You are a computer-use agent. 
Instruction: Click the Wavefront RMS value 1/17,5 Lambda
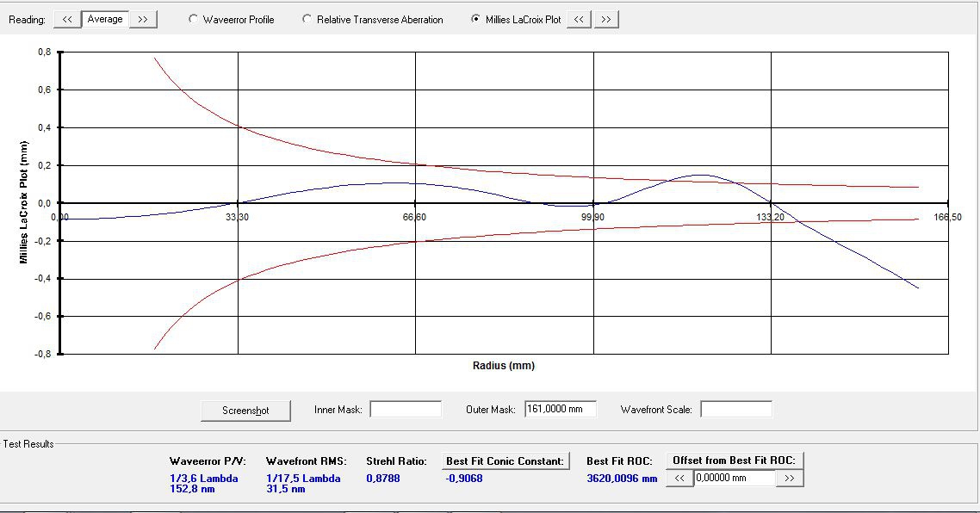point(303,479)
